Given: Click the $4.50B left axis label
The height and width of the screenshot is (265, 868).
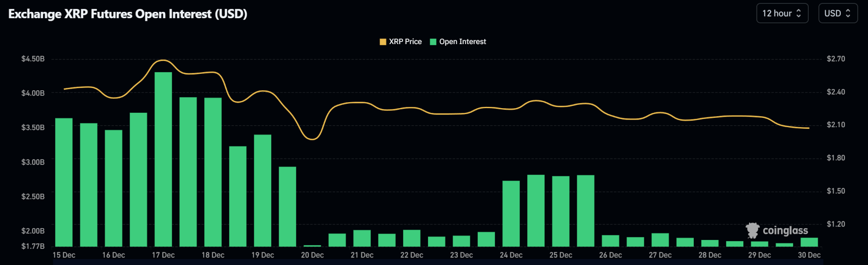Looking at the screenshot, I should pyautogui.click(x=33, y=59).
